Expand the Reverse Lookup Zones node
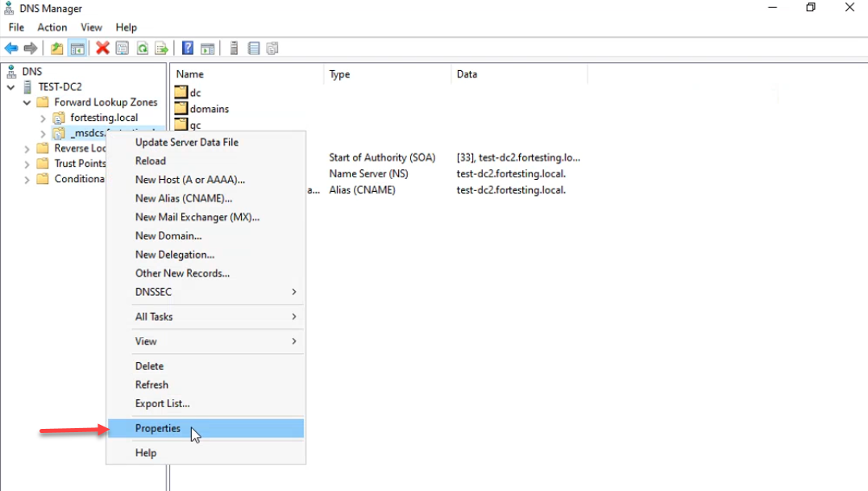Viewport: 868px width, 491px height. point(27,148)
